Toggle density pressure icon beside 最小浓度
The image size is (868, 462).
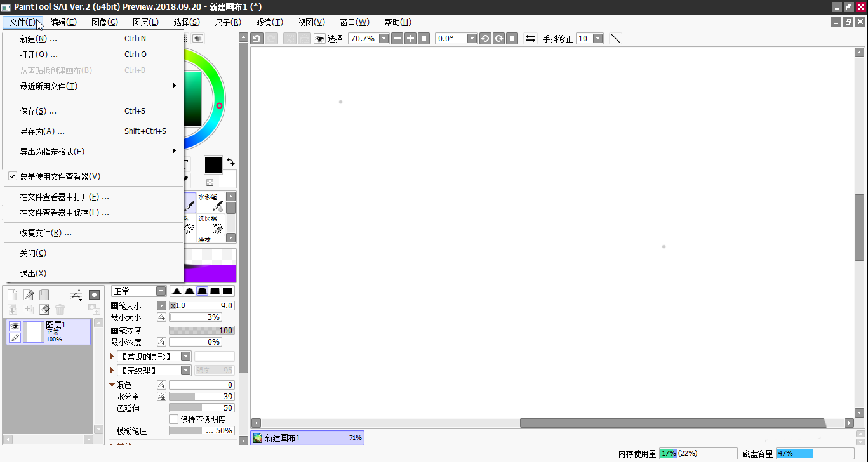pos(161,342)
